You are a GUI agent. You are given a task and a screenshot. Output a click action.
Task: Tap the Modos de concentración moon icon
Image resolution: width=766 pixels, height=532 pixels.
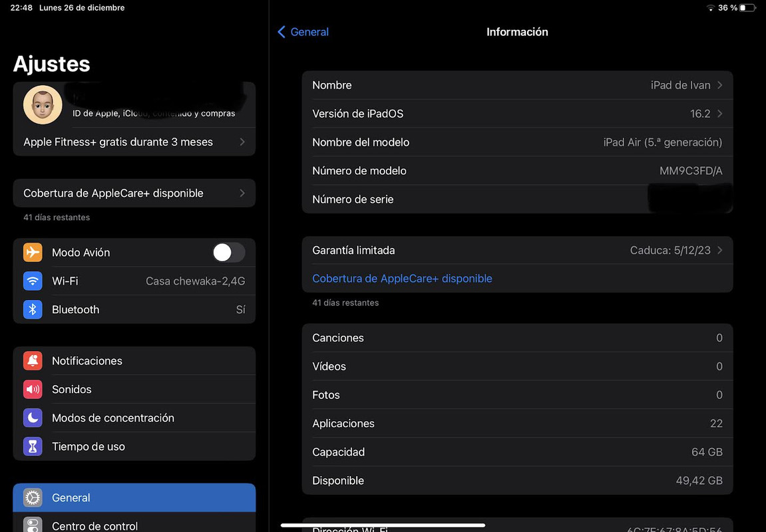[x=33, y=418]
